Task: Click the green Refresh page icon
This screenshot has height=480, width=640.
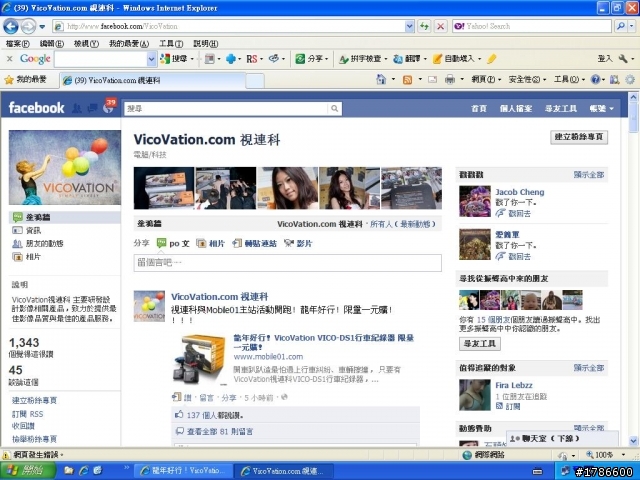Action: pyautogui.click(x=424, y=27)
